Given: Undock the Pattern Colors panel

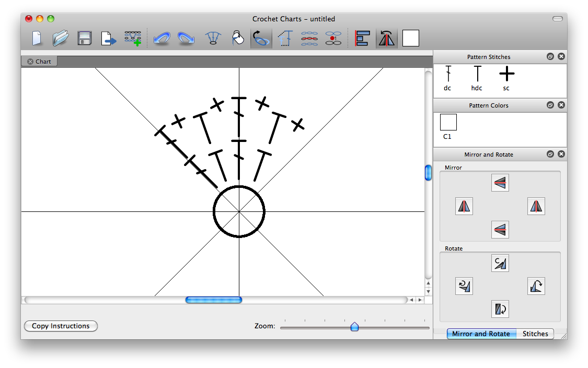Looking at the screenshot, I should pos(550,105).
